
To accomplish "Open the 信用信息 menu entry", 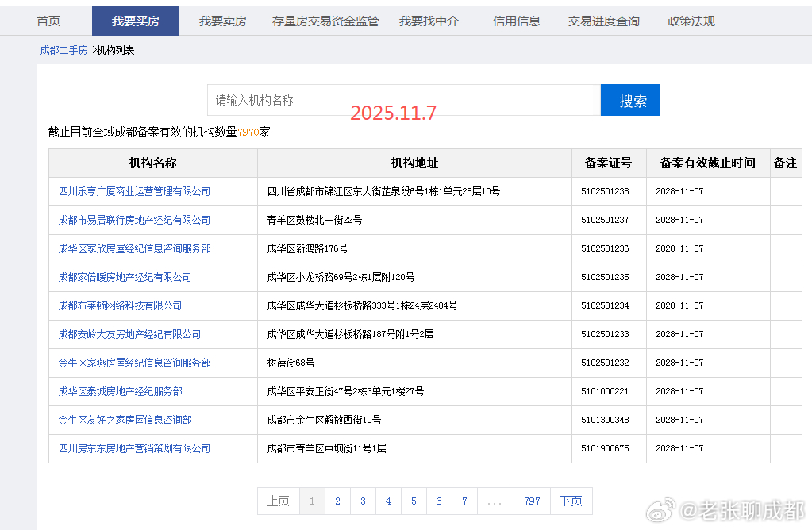I will pos(516,21).
